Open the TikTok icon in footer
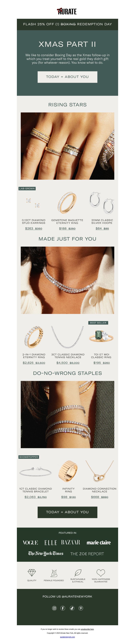The height and width of the screenshot is (644, 135). pyautogui.click(x=72, y=608)
